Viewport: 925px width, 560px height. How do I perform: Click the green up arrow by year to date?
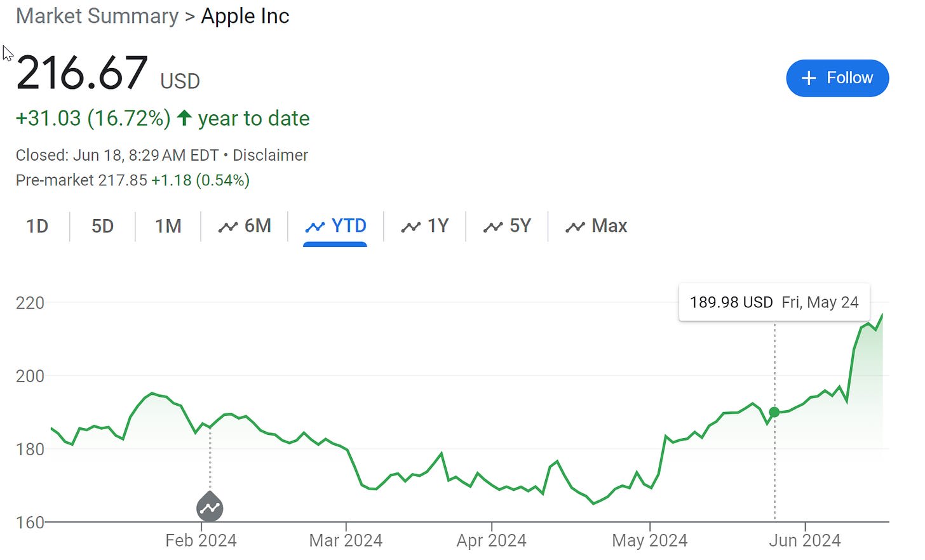tap(184, 117)
